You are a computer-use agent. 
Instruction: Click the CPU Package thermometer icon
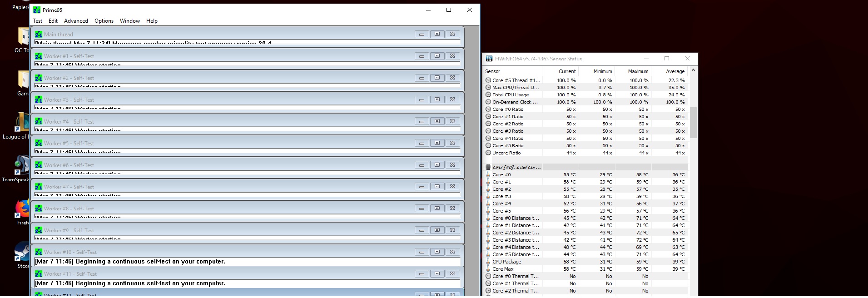point(488,262)
